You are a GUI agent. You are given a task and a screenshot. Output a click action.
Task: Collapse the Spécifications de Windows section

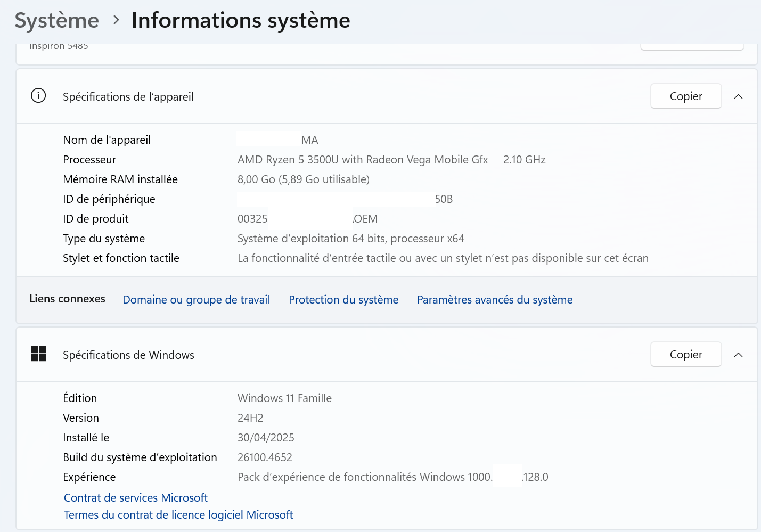(x=738, y=355)
